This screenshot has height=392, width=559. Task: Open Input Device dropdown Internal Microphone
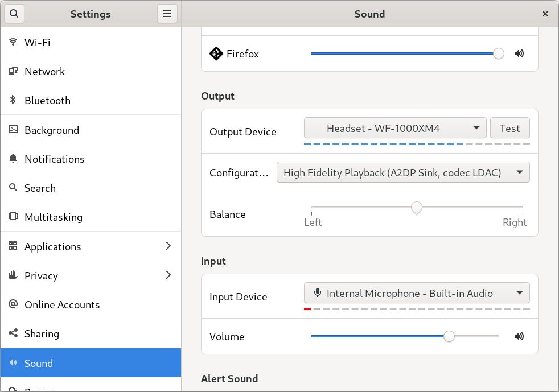click(417, 293)
